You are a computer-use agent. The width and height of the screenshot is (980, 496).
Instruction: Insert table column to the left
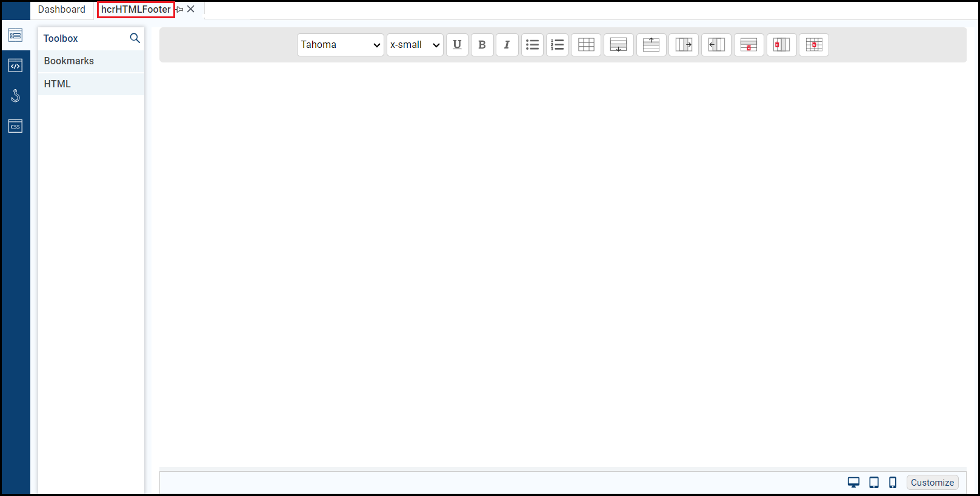(716, 45)
